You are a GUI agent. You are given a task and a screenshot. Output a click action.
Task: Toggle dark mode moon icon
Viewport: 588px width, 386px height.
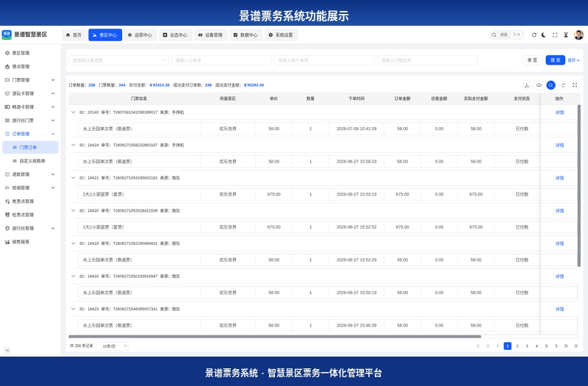pos(544,35)
